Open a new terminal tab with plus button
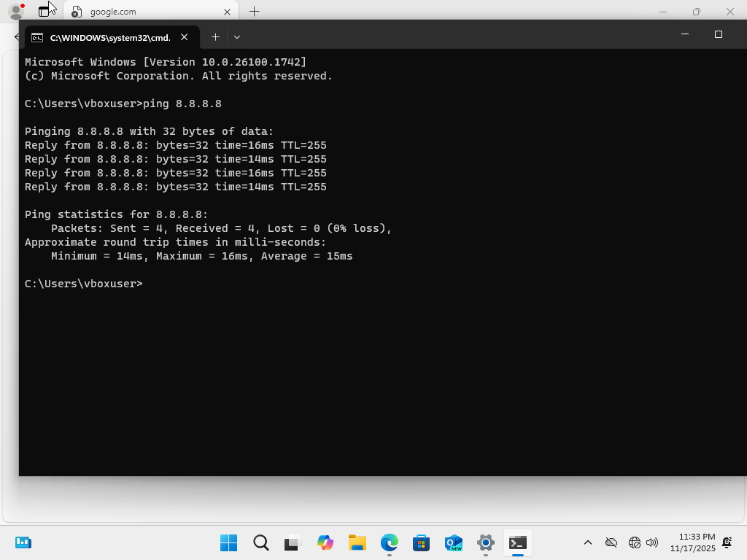 coord(215,36)
